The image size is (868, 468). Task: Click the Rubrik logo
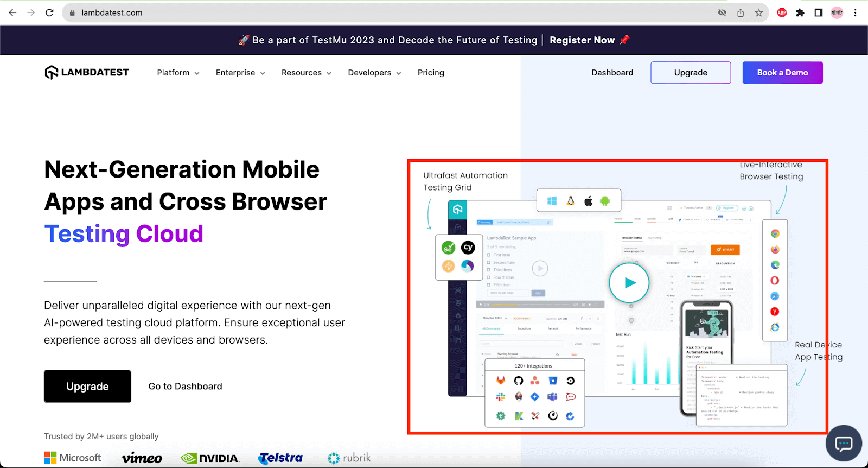point(349,458)
